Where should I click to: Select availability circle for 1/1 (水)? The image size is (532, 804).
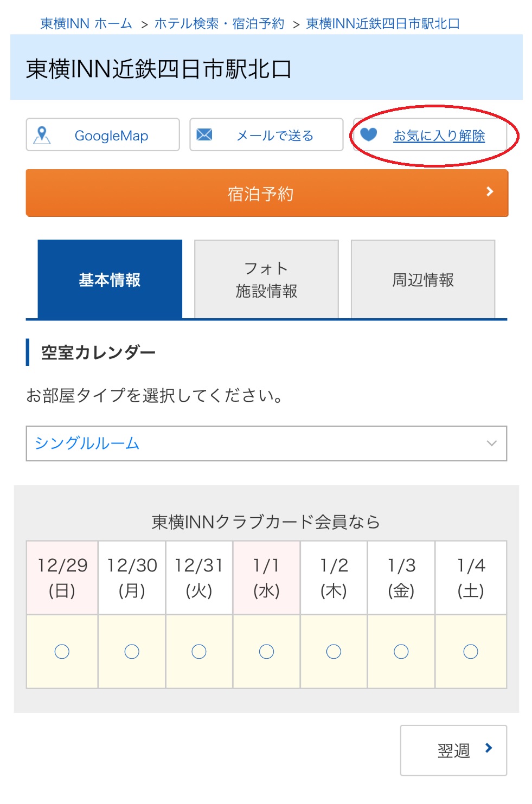pyautogui.click(x=266, y=652)
